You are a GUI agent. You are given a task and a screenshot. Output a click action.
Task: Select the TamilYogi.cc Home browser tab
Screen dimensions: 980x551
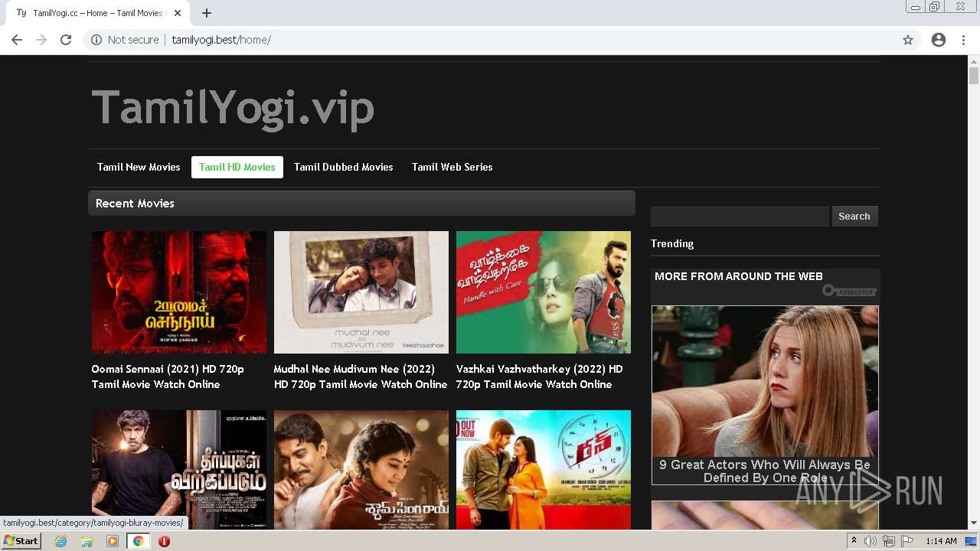tap(98, 13)
